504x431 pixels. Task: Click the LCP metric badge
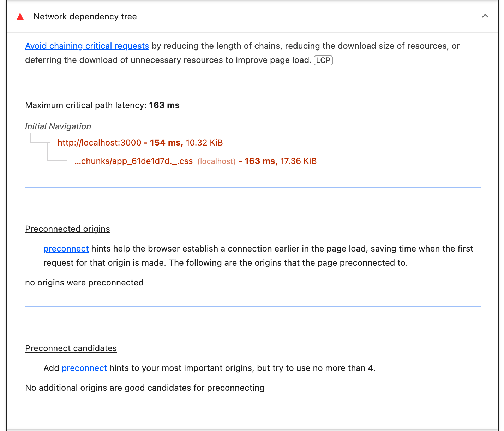coord(323,60)
